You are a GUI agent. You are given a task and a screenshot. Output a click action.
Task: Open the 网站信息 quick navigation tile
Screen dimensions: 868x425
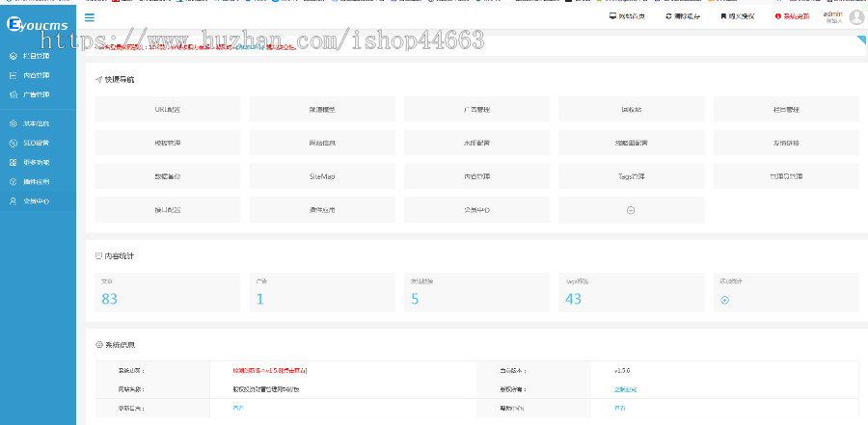click(322, 143)
